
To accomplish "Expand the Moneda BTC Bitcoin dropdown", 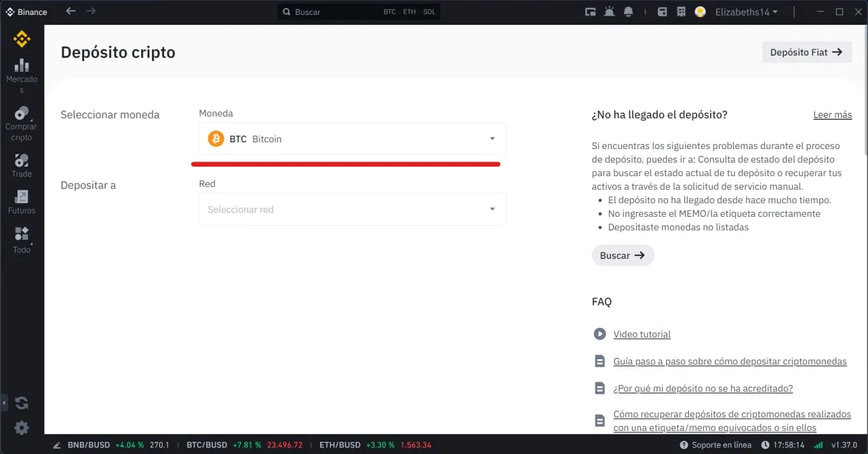I will (x=353, y=139).
